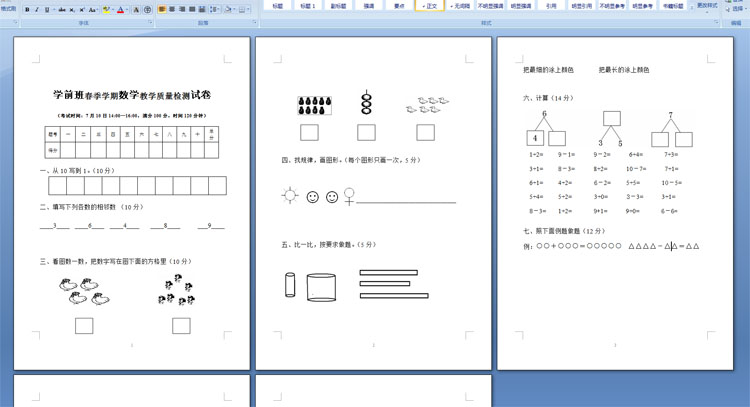Click the heading 二、填写下列各数的相邻数

(91, 207)
